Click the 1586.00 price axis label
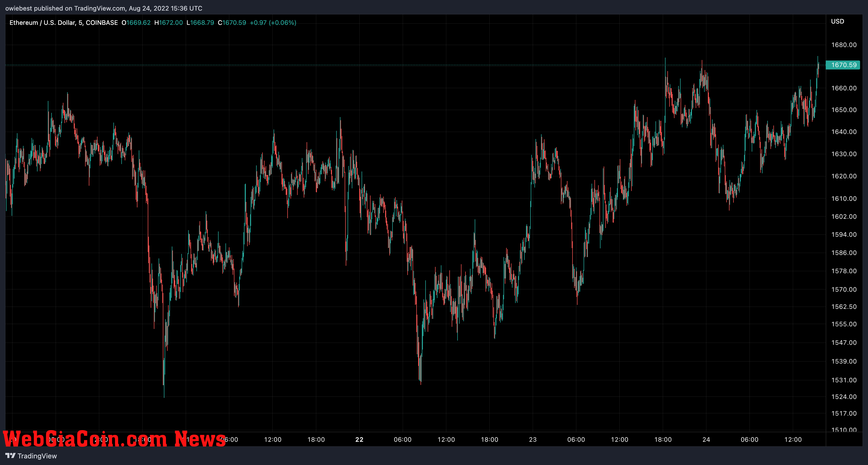 844,253
